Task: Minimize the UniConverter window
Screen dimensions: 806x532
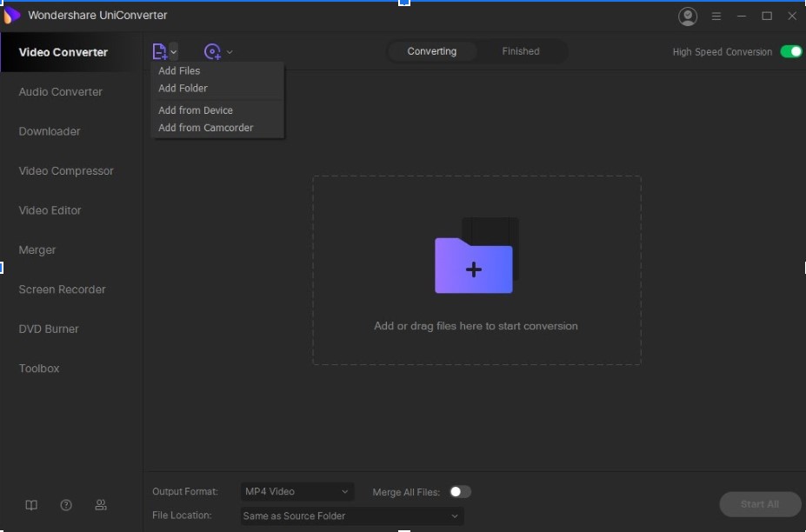Action: click(x=742, y=17)
